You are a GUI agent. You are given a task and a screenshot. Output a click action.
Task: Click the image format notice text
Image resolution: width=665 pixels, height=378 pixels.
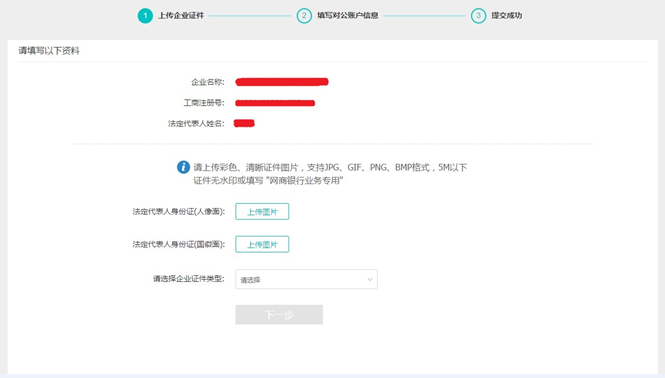[x=330, y=174]
